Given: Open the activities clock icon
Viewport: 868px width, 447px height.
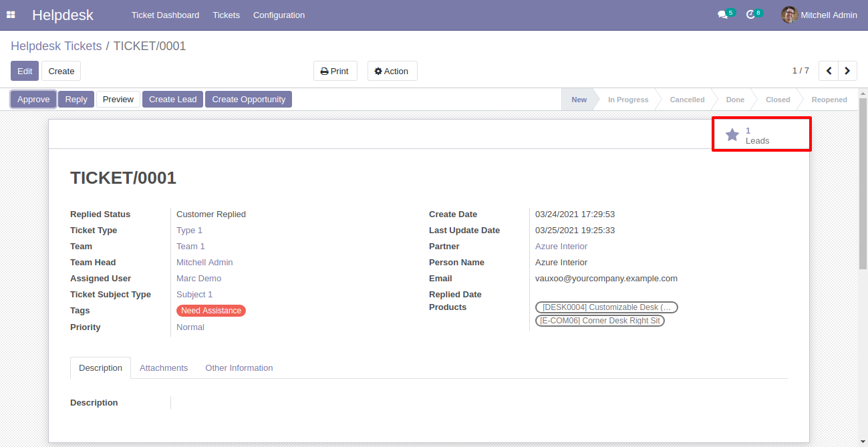Looking at the screenshot, I should [x=751, y=15].
